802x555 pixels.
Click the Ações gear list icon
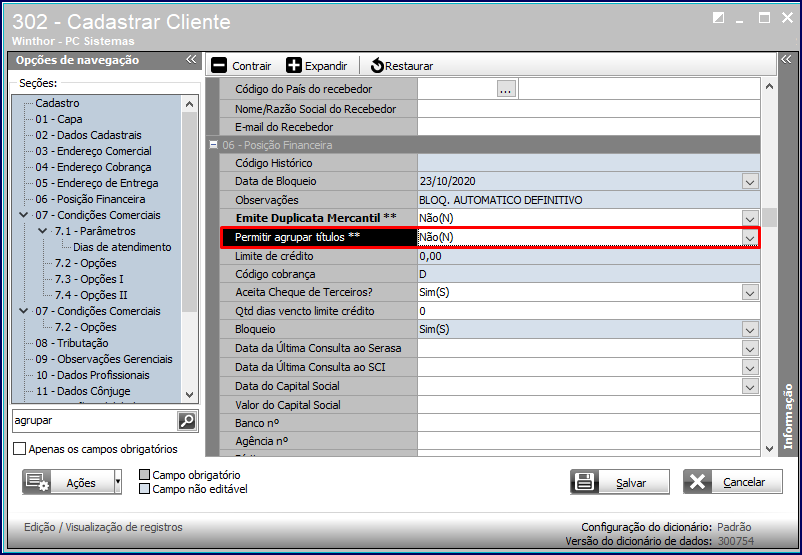37,482
